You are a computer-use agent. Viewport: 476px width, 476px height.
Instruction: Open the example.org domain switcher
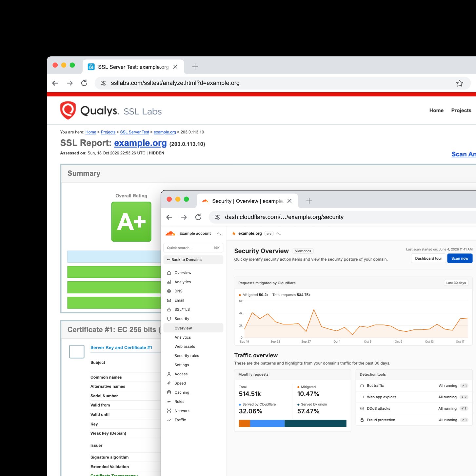click(x=279, y=234)
